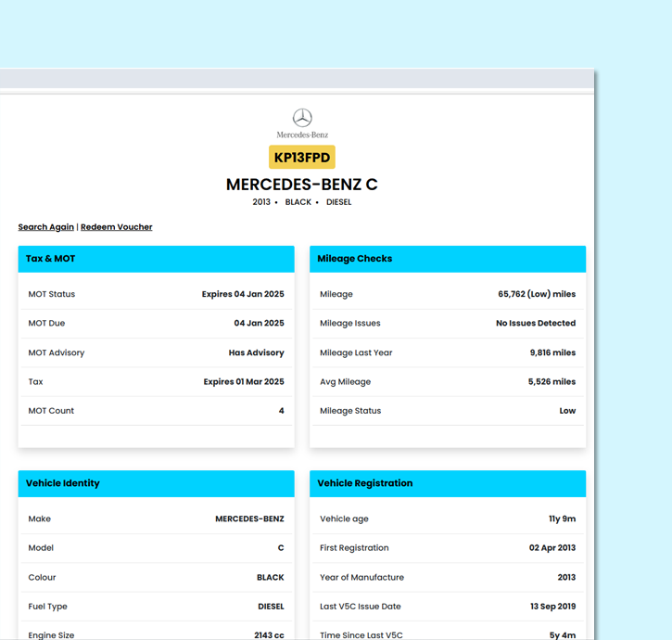Click the MOT Count label
This screenshot has height=640, width=672.
[x=51, y=411]
